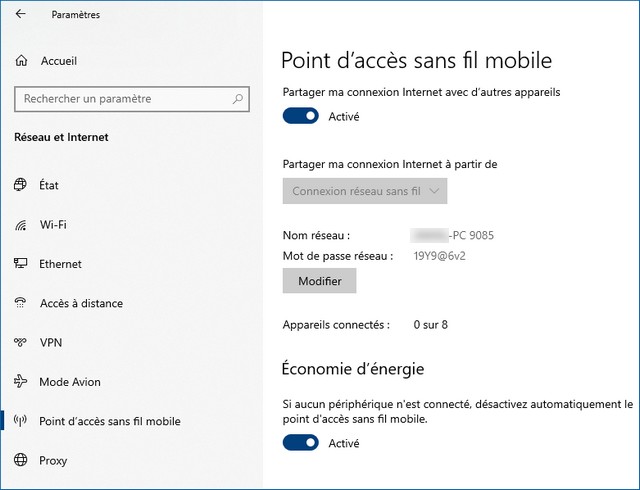
Task: Click the dropdown chevron for connection source
Action: point(434,191)
